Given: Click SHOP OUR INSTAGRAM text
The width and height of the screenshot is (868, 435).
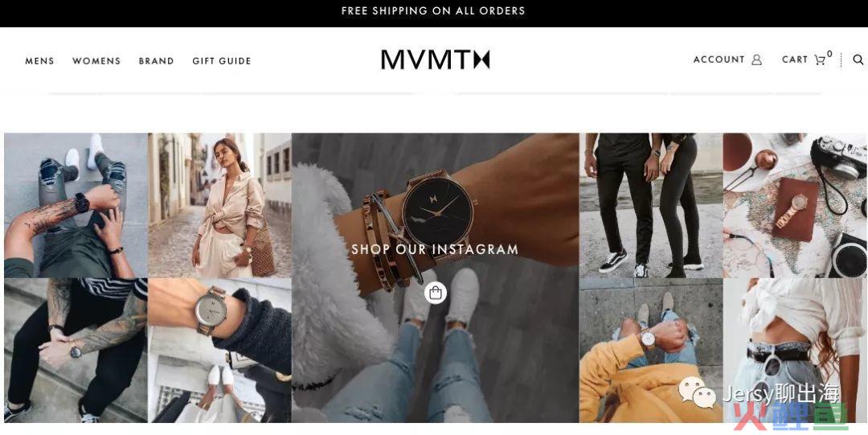Looking at the screenshot, I should click(435, 249).
